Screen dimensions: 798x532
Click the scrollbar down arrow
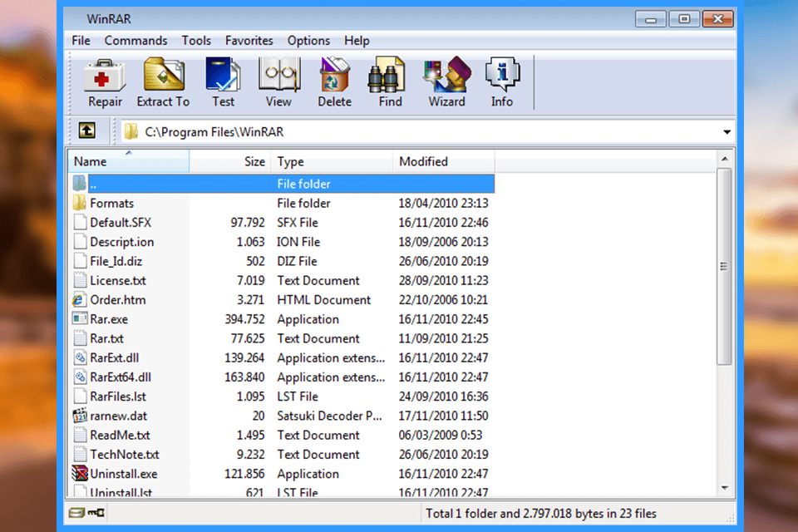[x=725, y=488]
